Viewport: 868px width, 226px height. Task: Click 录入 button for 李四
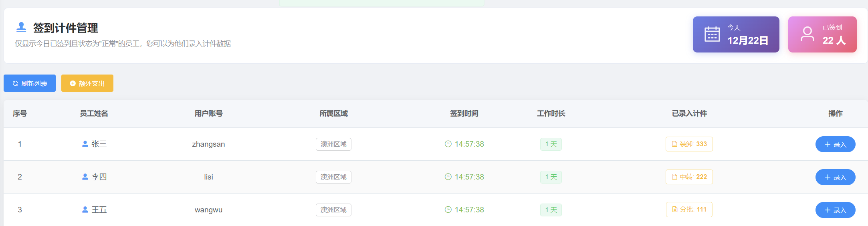[835, 177]
